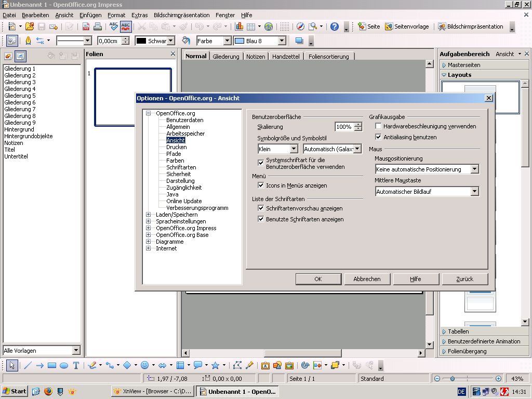Open the Mauspositionierung dropdown

[x=475, y=169]
